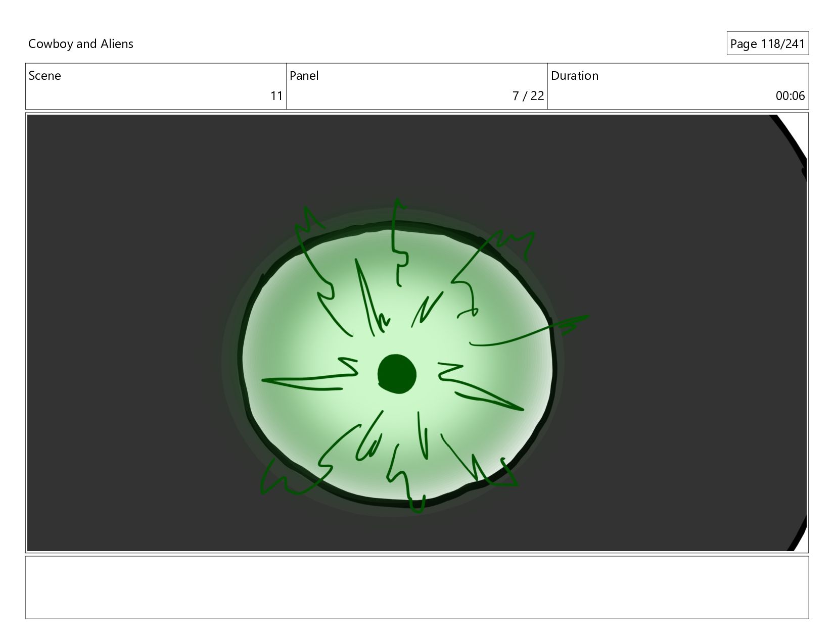Click the empty notes box below the panel
Screen dimensions: 834x644
417,587
